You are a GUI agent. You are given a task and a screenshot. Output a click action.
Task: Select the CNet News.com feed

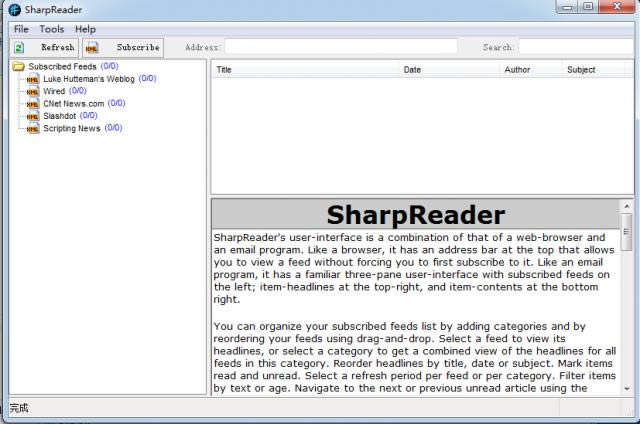tap(74, 104)
